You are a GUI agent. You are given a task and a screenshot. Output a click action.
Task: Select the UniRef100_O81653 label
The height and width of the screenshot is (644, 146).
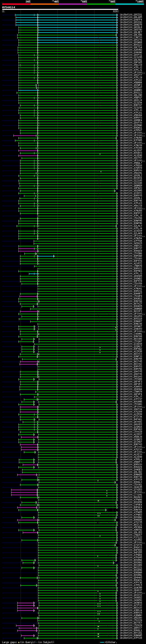coord(131,316)
